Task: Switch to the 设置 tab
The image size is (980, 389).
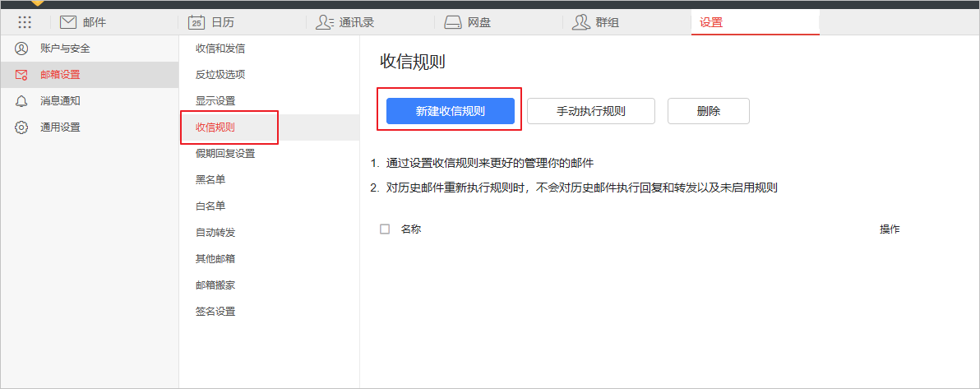Action: pos(711,22)
